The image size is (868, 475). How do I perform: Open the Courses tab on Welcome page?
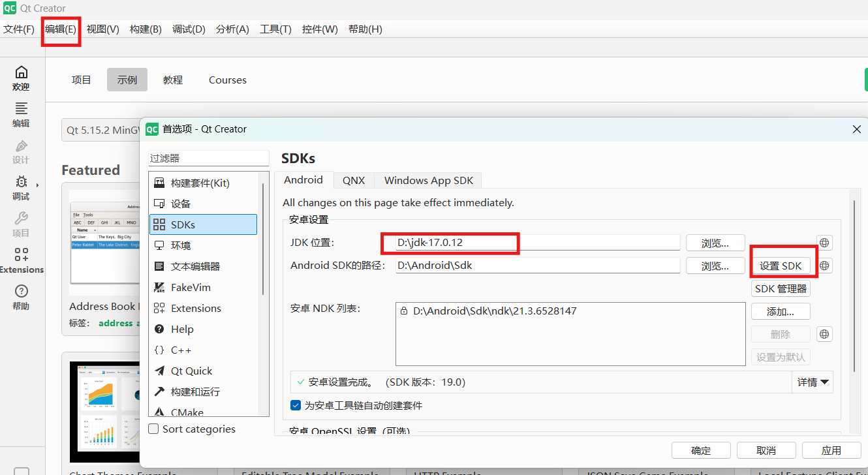click(x=228, y=80)
